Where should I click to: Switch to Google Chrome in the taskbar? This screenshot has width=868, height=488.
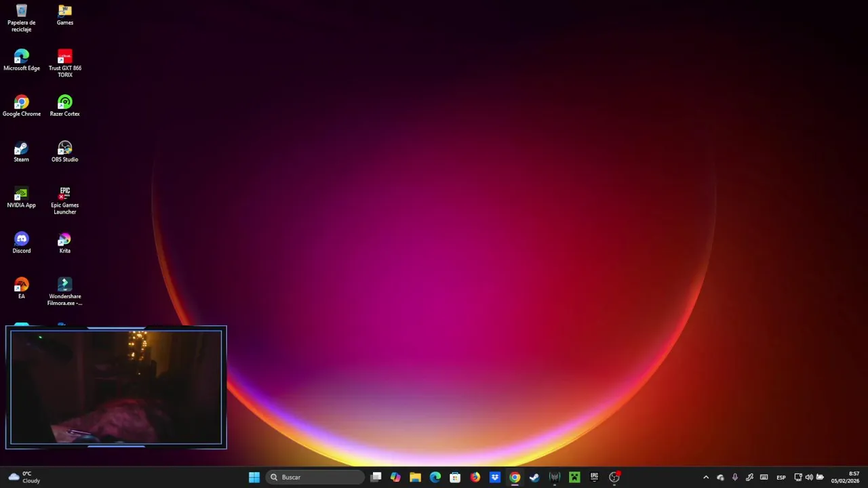[515, 477]
